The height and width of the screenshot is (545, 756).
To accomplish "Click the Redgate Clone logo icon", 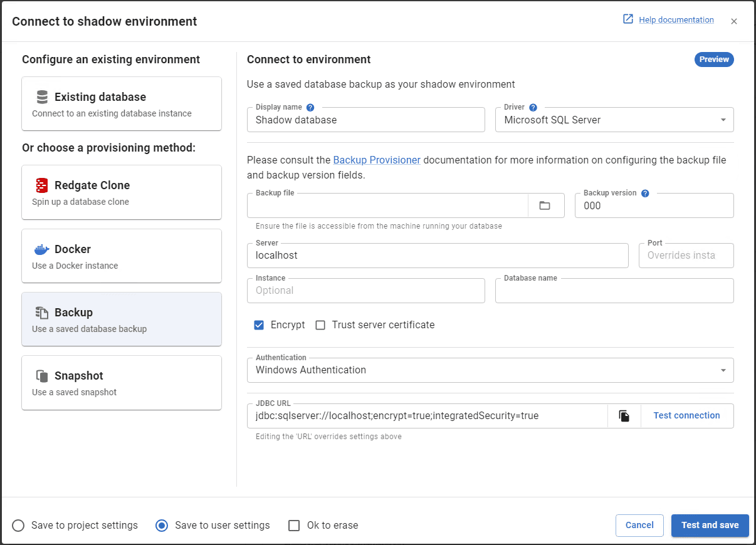I will point(41,185).
